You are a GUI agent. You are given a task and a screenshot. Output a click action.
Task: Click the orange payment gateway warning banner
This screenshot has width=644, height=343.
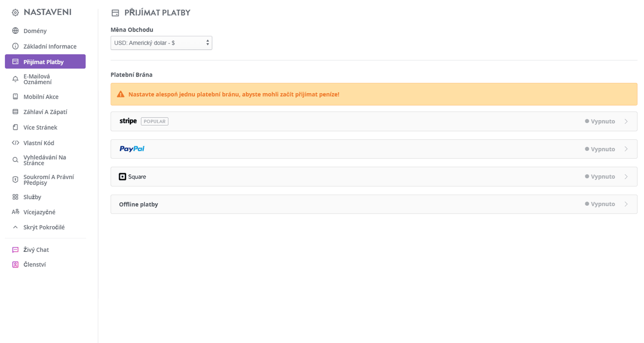pyautogui.click(x=374, y=94)
